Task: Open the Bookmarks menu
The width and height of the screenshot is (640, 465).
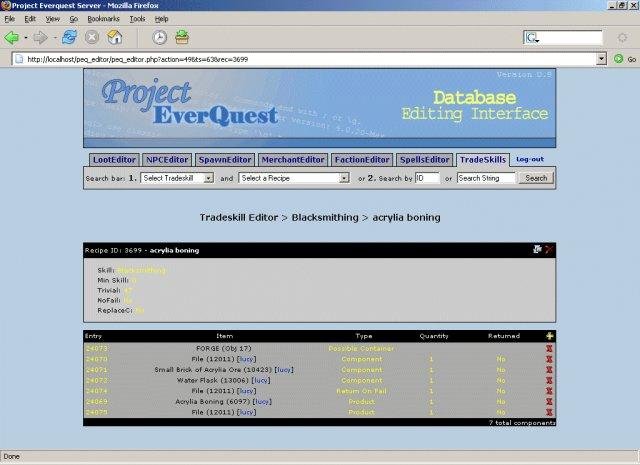Action: coord(103,19)
